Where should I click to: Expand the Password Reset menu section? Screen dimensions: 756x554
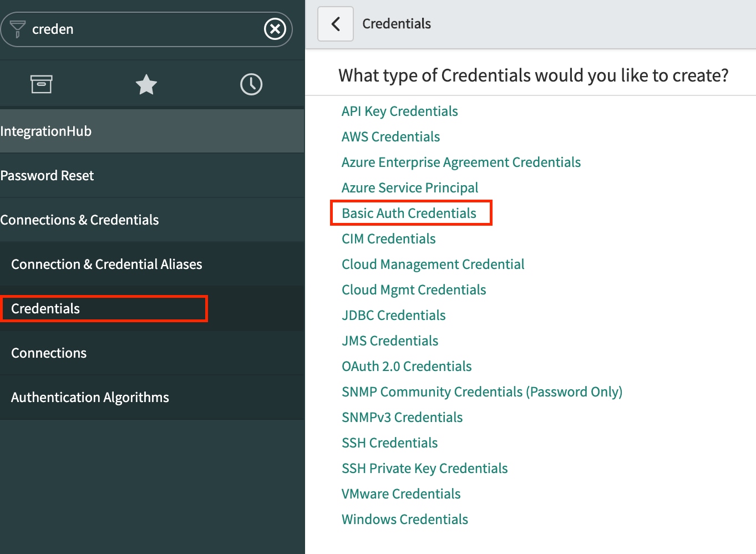tap(47, 176)
